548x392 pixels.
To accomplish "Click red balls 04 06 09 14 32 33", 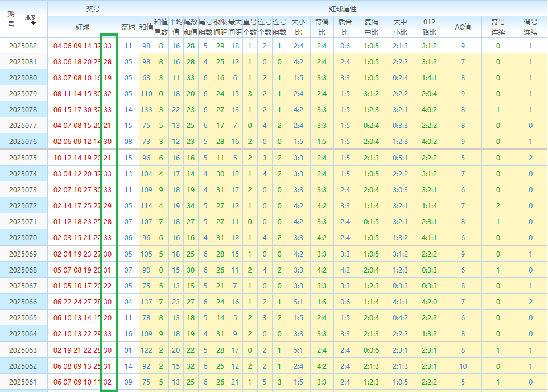I will pyautogui.click(x=83, y=46).
